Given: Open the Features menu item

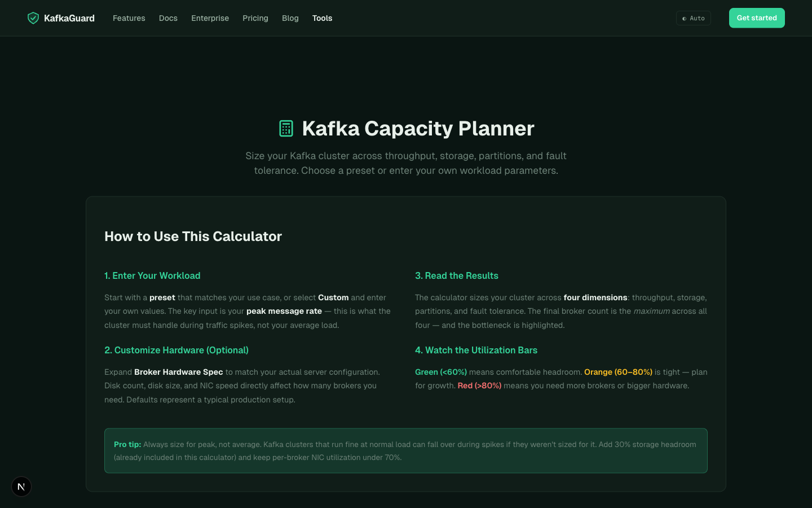Looking at the screenshot, I should pos(129,18).
